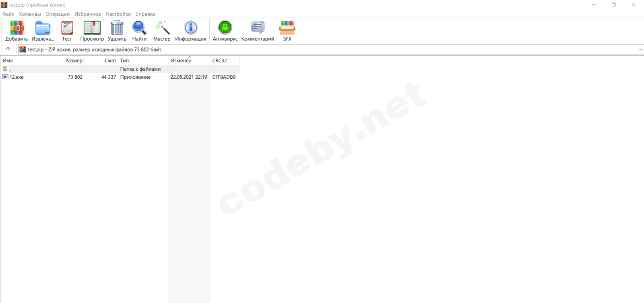Click the Папка с файлами cell
644x303 pixels.
coord(140,69)
